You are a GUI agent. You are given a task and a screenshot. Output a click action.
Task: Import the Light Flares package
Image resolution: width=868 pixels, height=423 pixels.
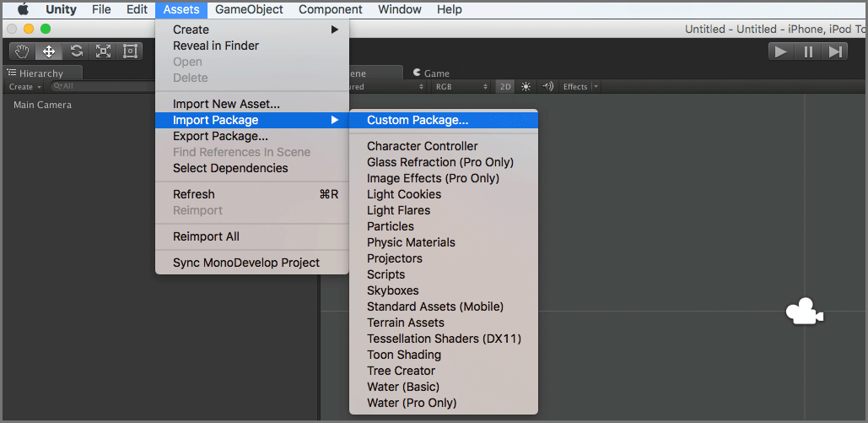(x=444, y=210)
